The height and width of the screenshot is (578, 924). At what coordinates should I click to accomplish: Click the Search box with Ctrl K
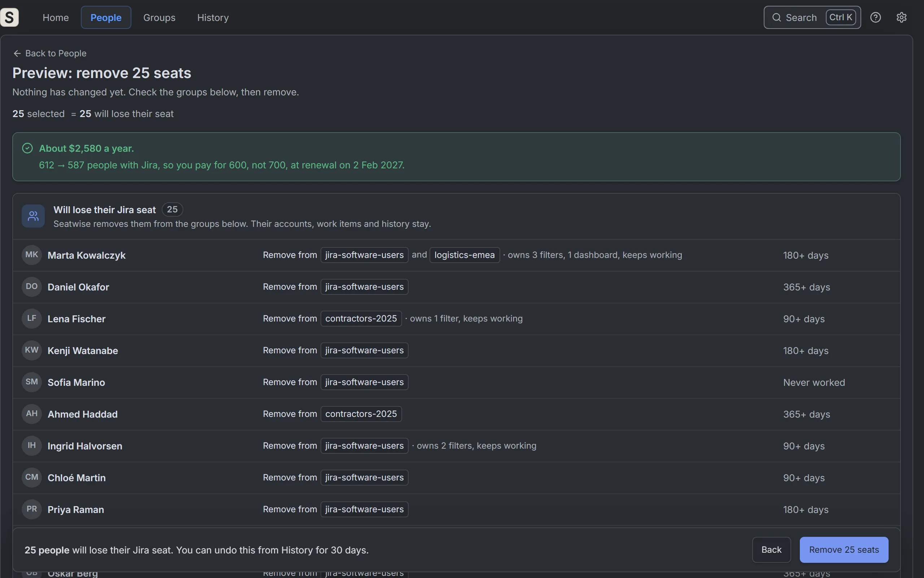tap(812, 18)
